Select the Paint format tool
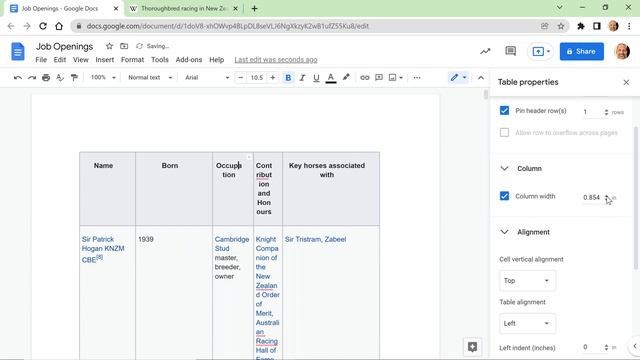This screenshot has width=640, height=360. click(x=74, y=78)
